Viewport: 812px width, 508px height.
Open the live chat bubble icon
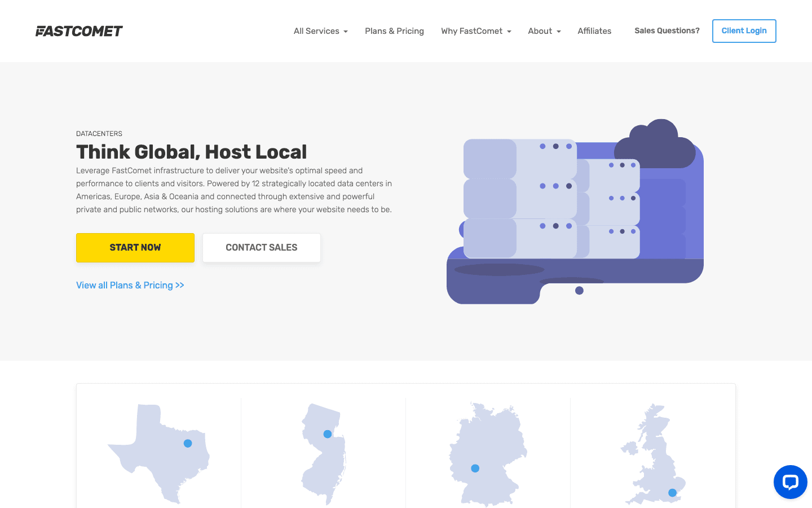point(790,482)
